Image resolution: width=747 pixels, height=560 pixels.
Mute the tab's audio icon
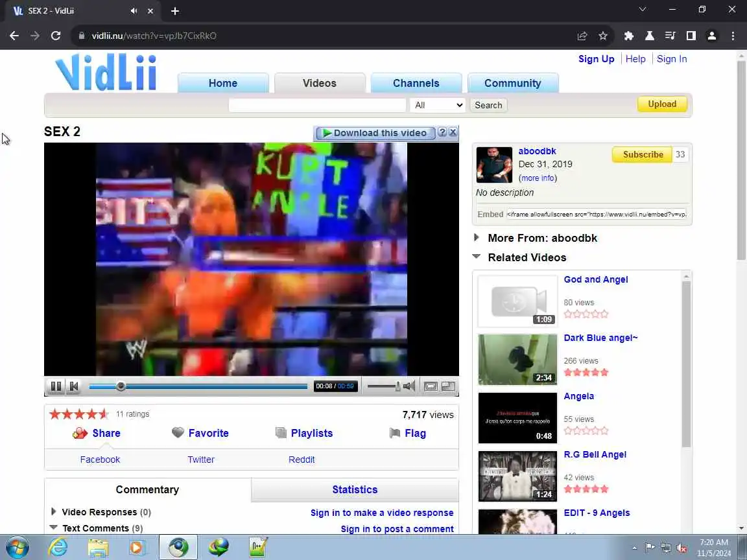(134, 10)
